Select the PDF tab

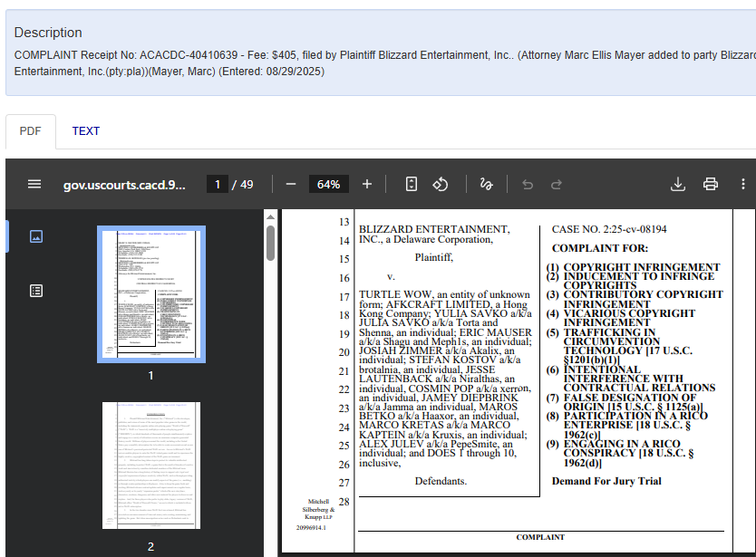[31, 131]
